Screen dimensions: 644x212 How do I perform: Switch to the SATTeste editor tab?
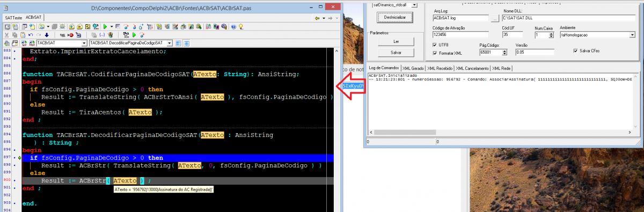[x=13, y=18]
